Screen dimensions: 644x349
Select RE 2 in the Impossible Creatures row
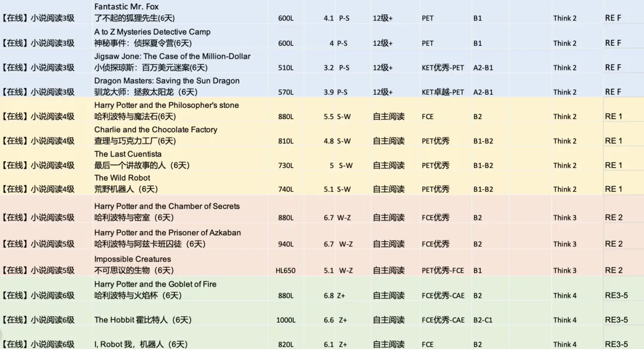614,270
